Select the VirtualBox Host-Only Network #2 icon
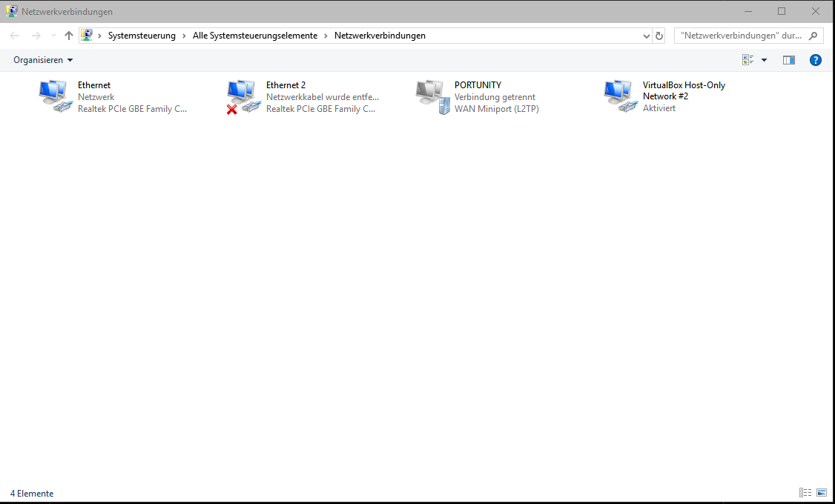 click(x=620, y=96)
